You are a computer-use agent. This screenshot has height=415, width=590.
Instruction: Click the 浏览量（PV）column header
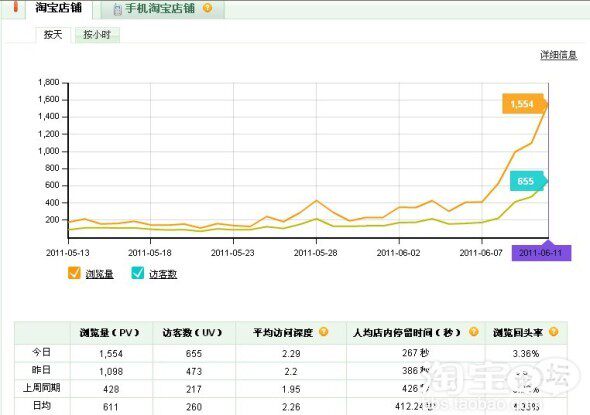click(x=110, y=333)
